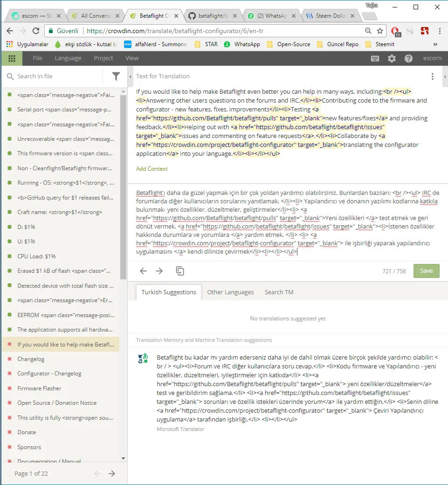The image size is (448, 485).
Task: Select Craft name string
Action: (60, 212)
